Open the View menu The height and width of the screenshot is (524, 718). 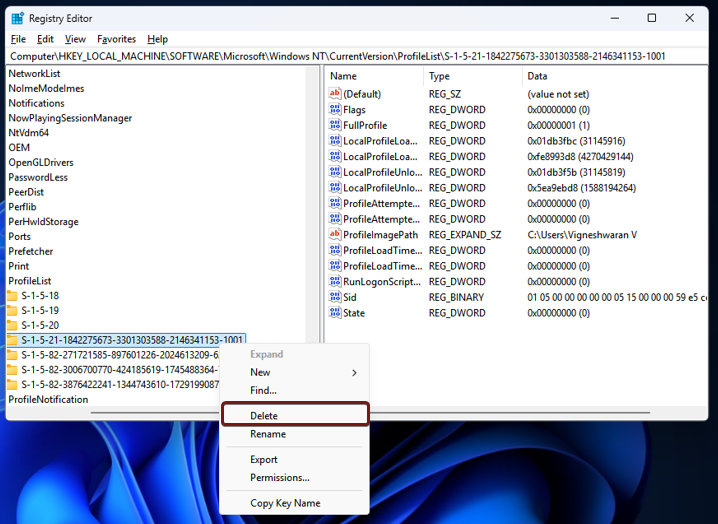pos(75,39)
